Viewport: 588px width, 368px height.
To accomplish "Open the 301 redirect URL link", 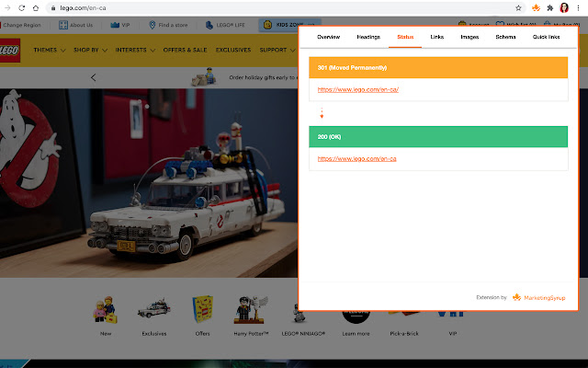I will point(357,89).
